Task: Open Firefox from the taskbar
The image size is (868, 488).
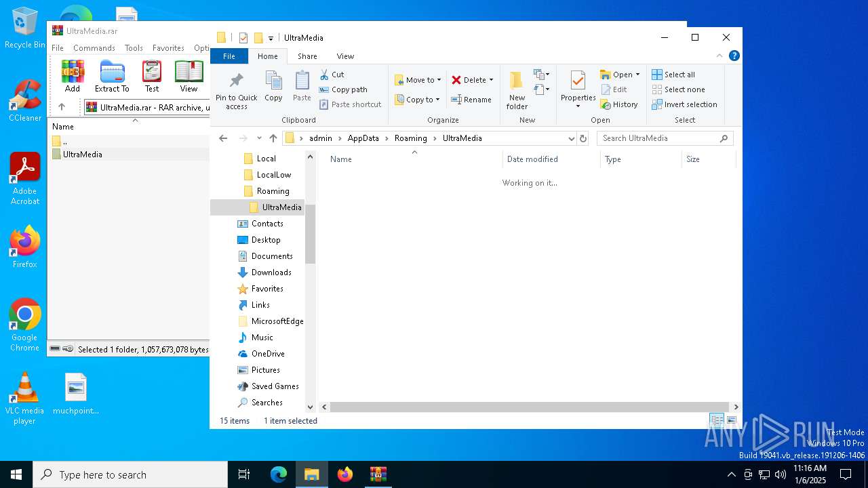Action: click(345, 474)
